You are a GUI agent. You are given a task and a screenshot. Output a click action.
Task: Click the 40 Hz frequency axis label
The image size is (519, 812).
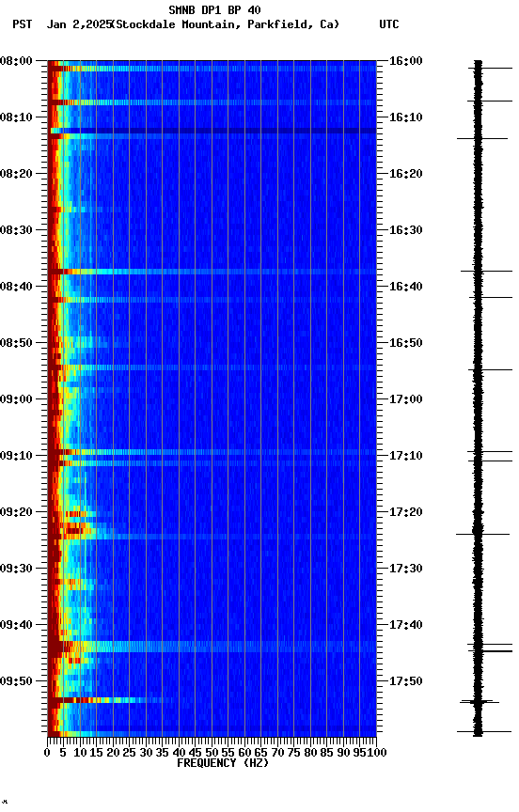179,753
